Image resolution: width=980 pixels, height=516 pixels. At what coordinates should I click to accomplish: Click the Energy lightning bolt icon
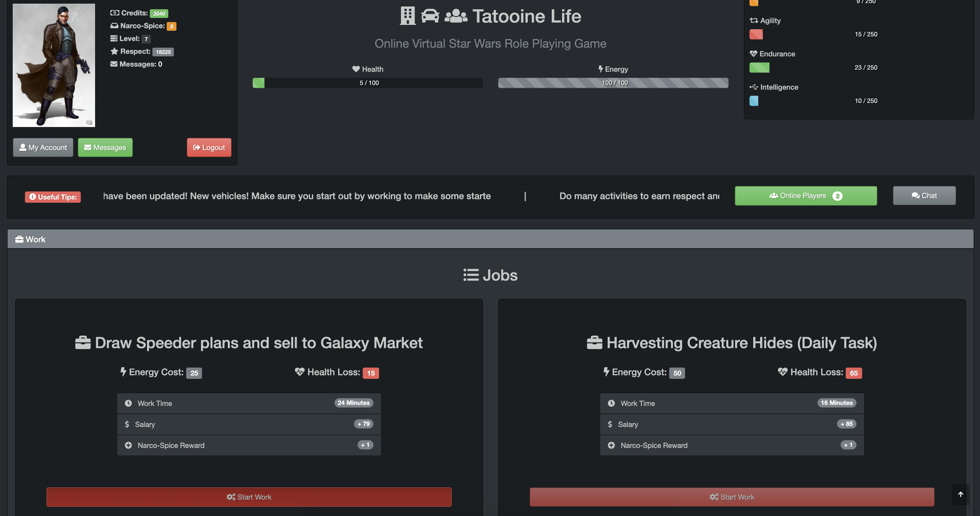pyautogui.click(x=600, y=69)
